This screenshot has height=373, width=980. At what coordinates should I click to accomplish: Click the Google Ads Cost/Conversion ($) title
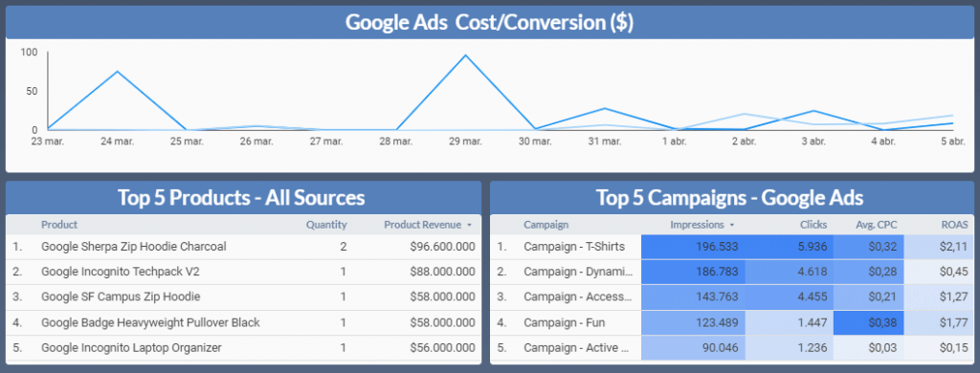point(489,23)
